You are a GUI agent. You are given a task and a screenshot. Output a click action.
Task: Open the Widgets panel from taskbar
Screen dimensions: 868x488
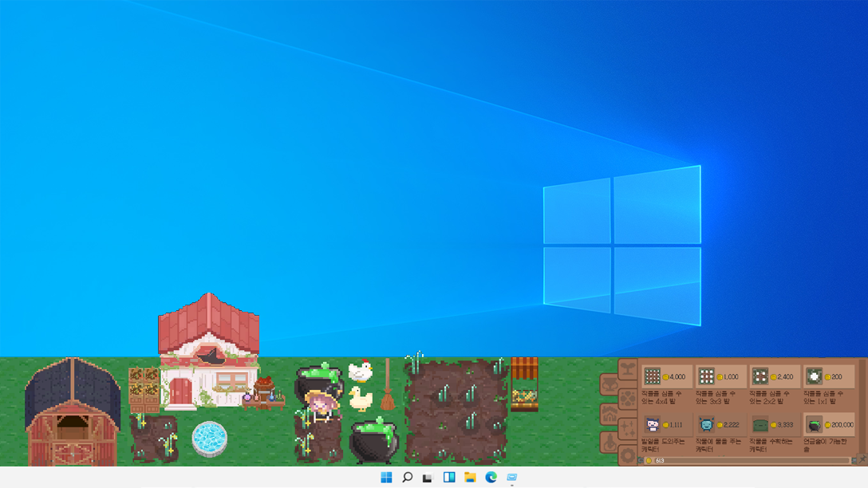click(x=449, y=477)
